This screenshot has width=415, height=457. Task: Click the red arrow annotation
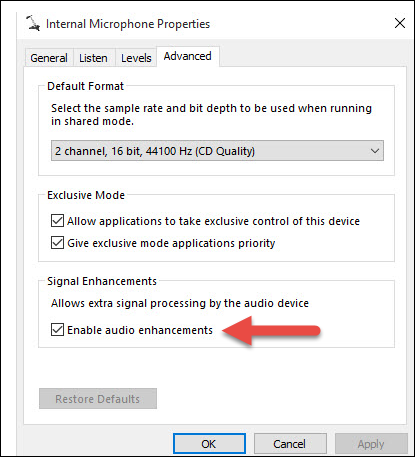271,331
